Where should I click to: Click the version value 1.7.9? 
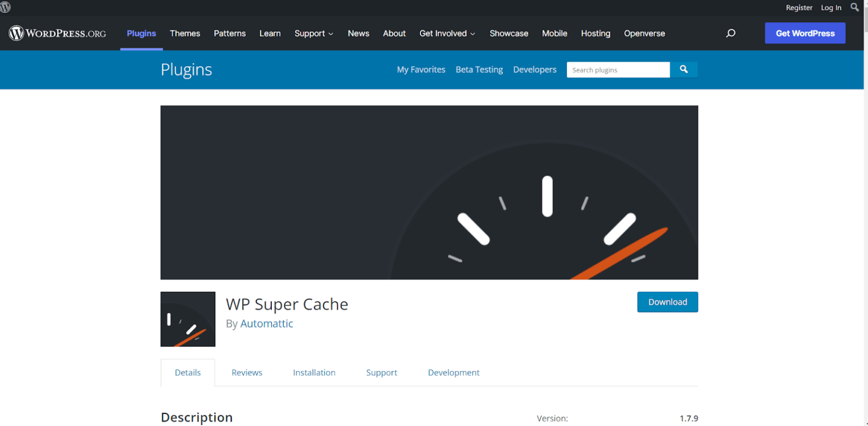(x=689, y=419)
